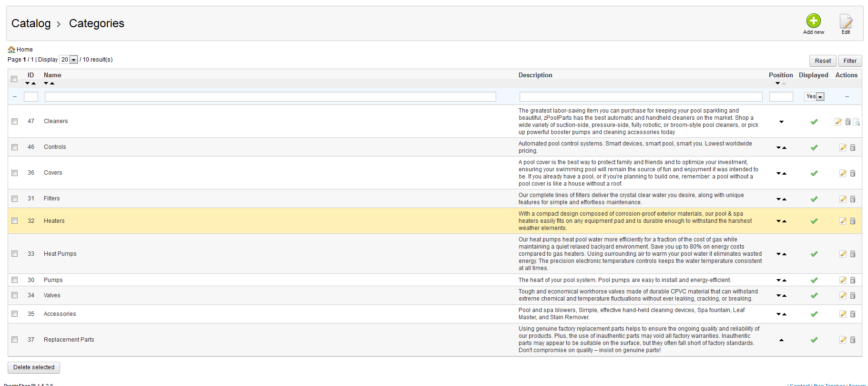Image resolution: width=868 pixels, height=386 pixels.
Task: Click Catalog in the page breadcrumb
Action: tap(31, 23)
